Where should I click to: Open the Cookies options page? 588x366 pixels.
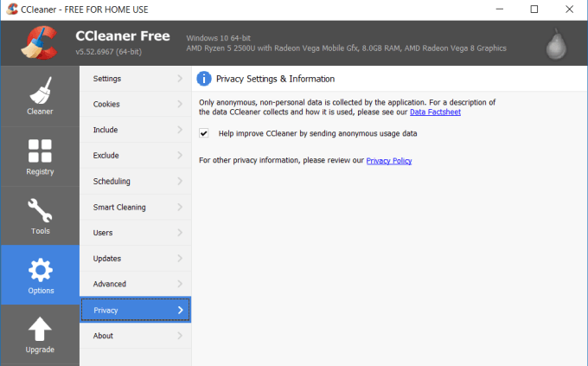click(x=136, y=104)
